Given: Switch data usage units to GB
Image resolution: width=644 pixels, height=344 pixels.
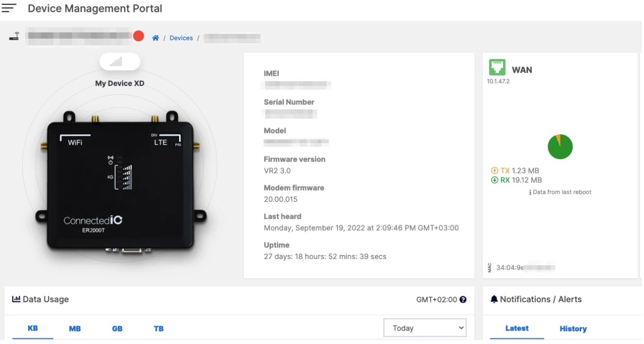Looking at the screenshot, I should tap(117, 329).
